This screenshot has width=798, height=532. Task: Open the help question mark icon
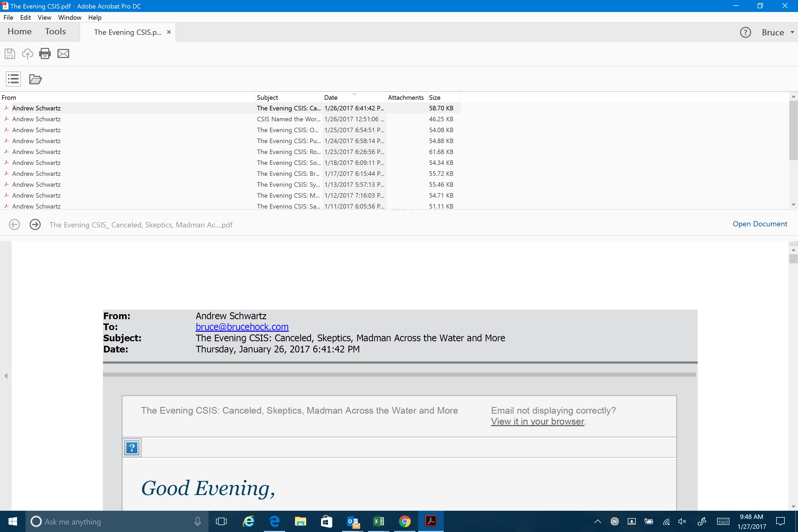(745, 32)
